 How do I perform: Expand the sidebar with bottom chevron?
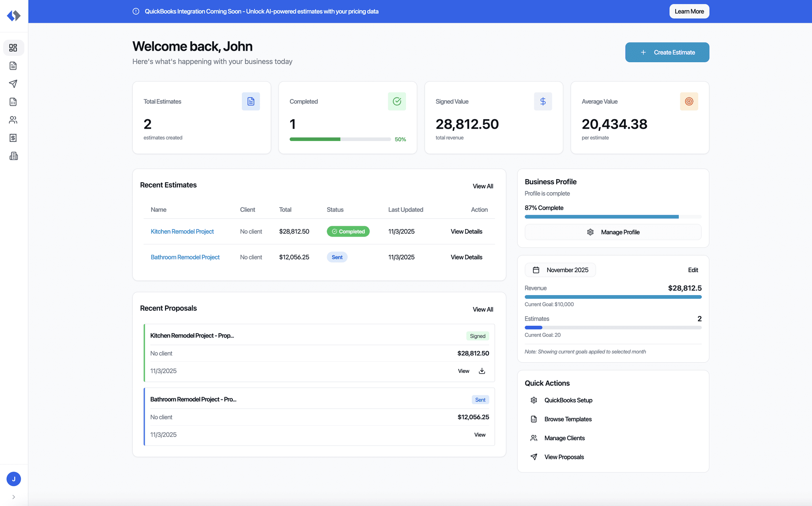[13, 497]
